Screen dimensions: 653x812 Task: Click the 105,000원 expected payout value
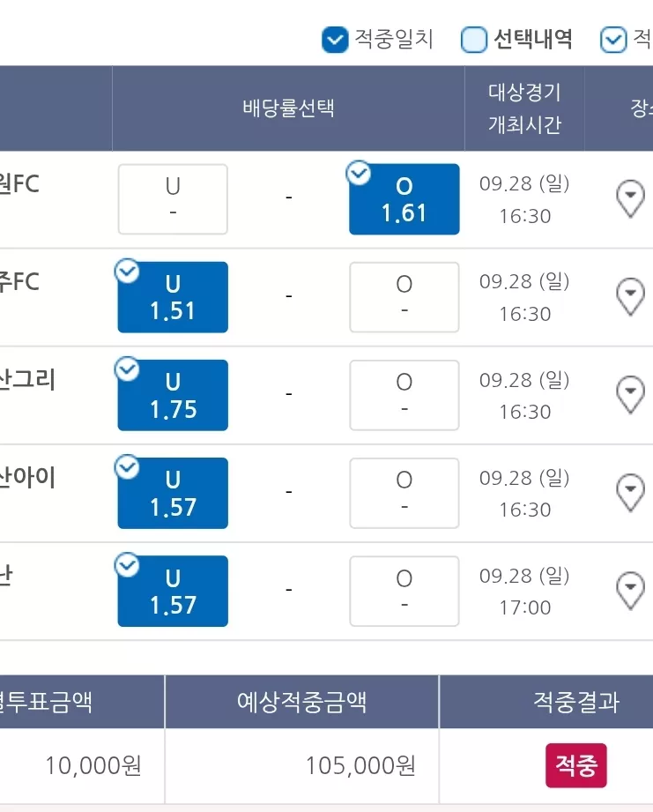click(x=360, y=765)
